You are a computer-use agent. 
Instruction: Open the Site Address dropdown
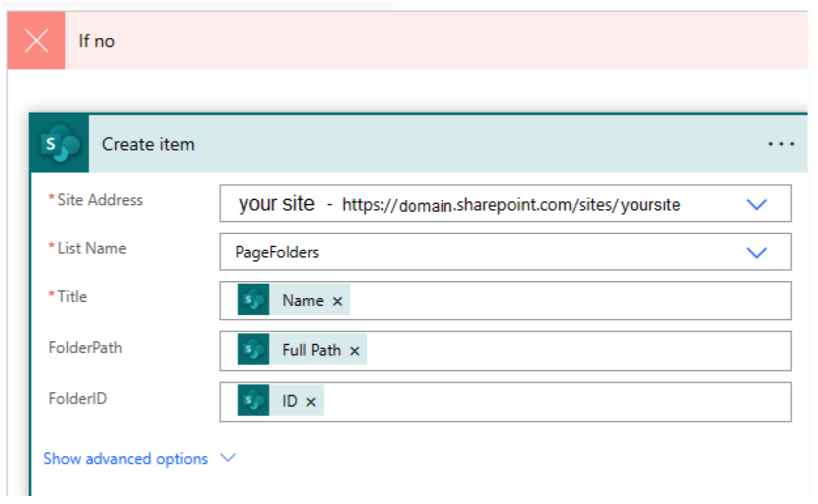click(x=756, y=204)
